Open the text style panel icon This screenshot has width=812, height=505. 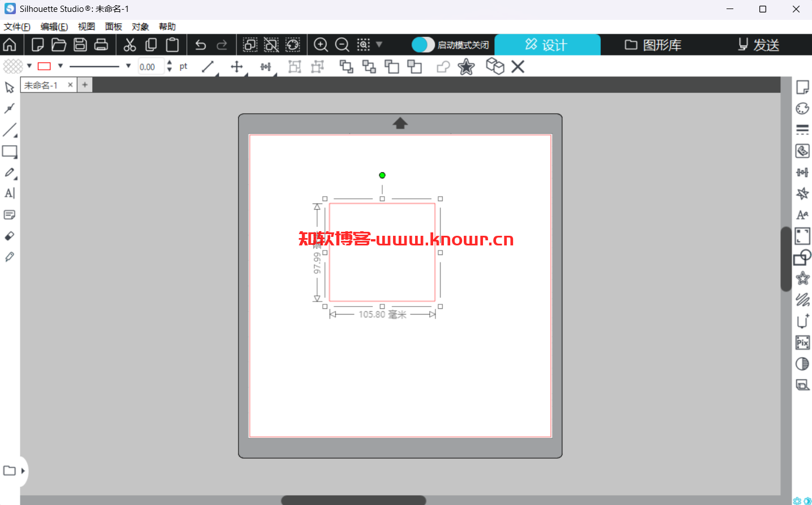click(802, 215)
